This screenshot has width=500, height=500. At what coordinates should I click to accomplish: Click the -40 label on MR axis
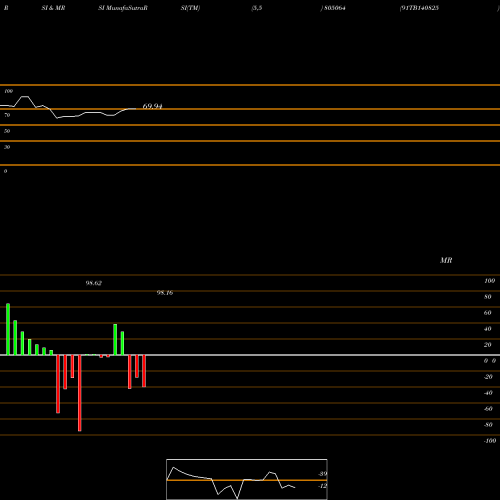pyautogui.click(x=488, y=393)
